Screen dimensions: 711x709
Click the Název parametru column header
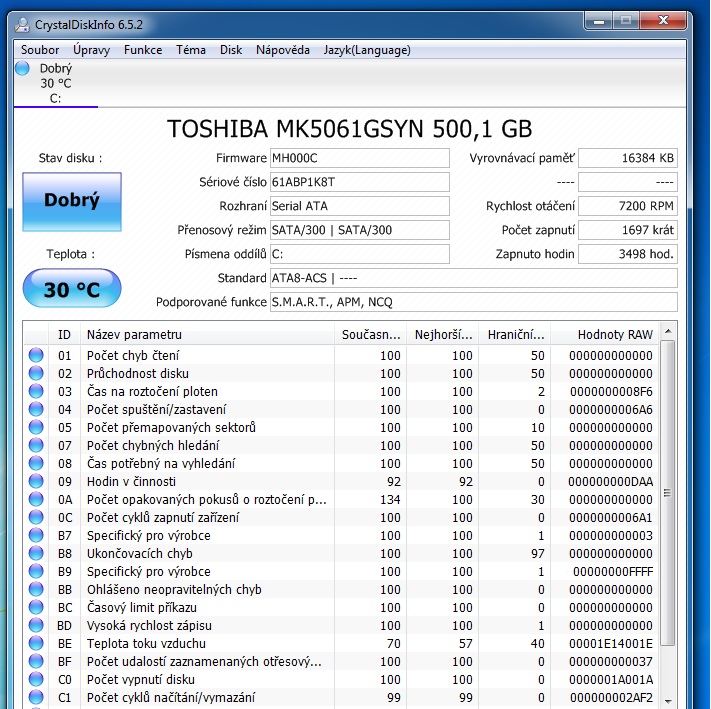click(x=207, y=335)
